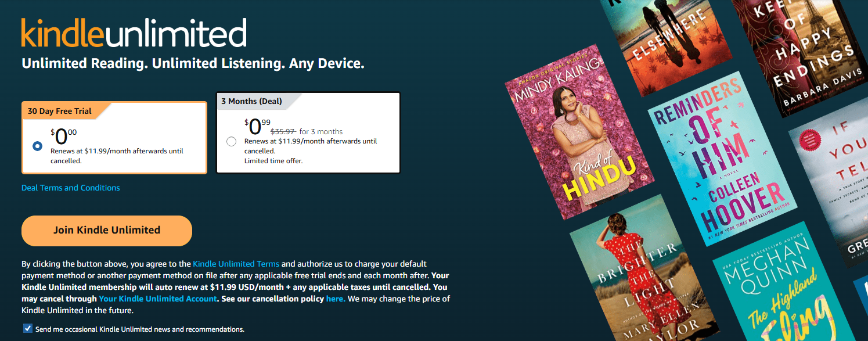Click the Join Kindle Unlimited button
This screenshot has height=341, width=868.
click(x=107, y=230)
